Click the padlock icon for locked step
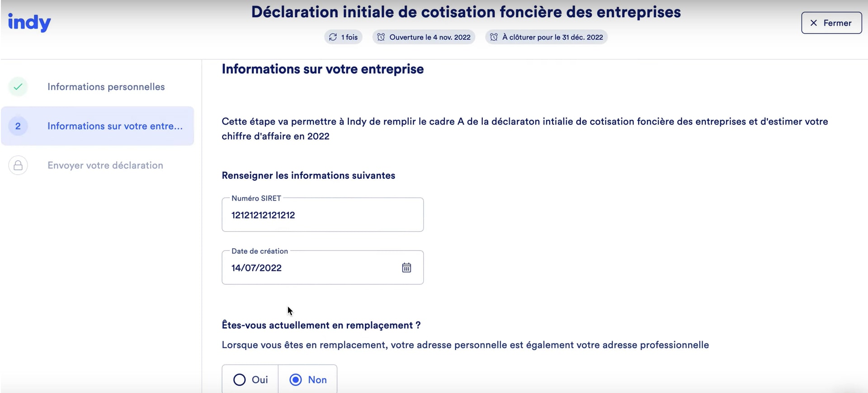This screenshot has width=868, height=393. tap(18, 166)
